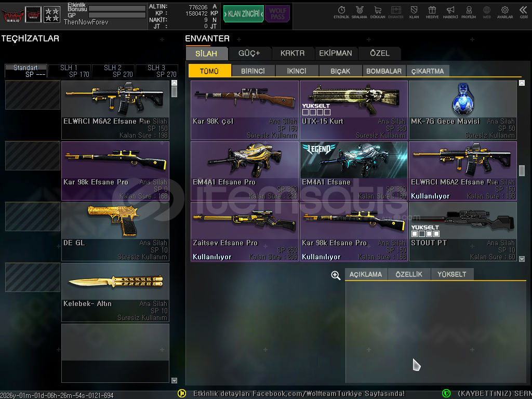Click the Etkinlik Bonusu progress bar
This screenshot has width=532, height=399.
tap(117, 8)
